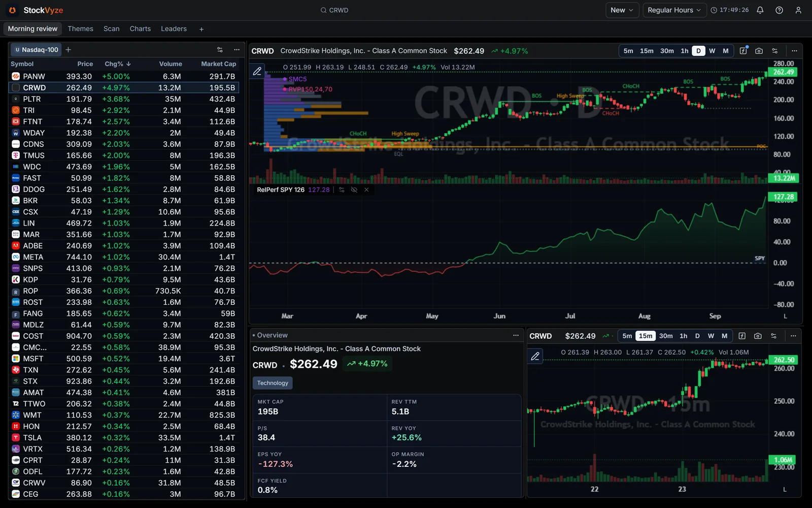Select drawing pencil tool on daily chart

pyautogui.click(x=257, y=71)
